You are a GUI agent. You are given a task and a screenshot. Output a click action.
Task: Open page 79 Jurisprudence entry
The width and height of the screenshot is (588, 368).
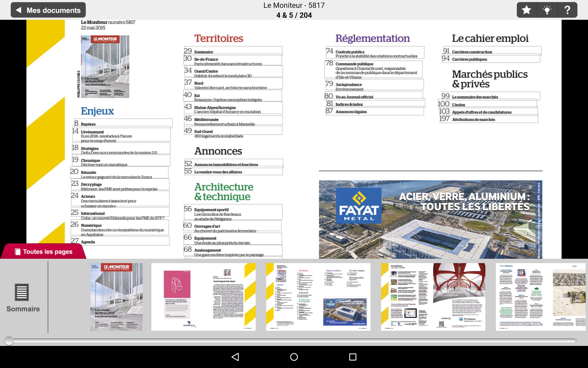(374, 84)
